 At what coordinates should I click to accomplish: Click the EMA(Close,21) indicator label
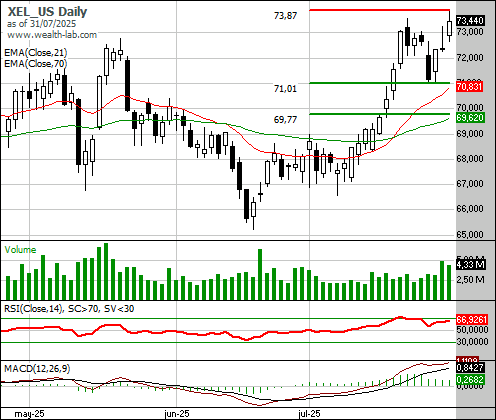[36, 53]
